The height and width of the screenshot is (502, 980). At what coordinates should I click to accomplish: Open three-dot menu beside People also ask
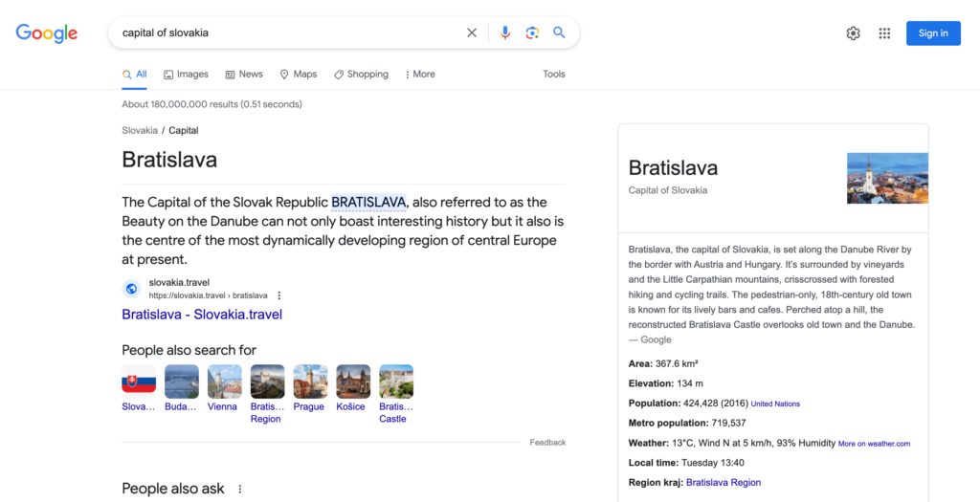point(240,489)
